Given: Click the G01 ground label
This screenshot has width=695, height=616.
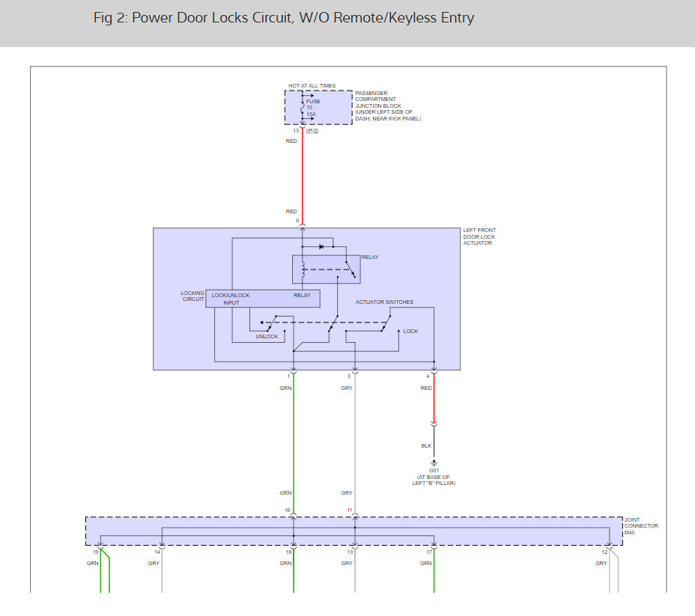Looking at the screenshot, I should 434,471.
